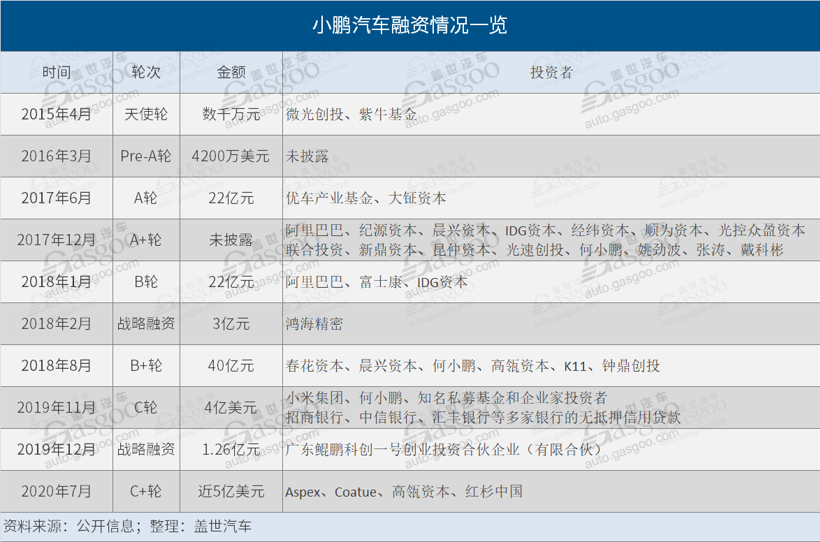Click the investors cell starting 春花资本、晨兴资本
Screen dimensions: 820x542
pyautogui.click(x=473, y=366)
